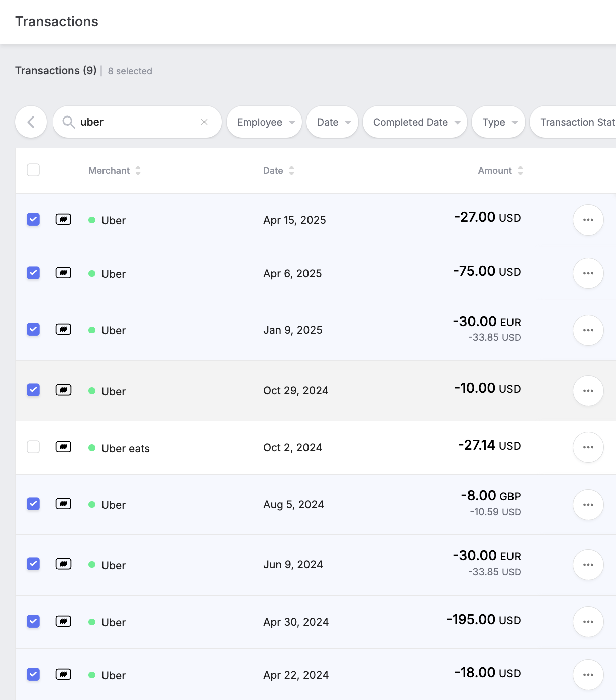Expand the Employee filter dropdown
Viewport: 616px width, 700px height.
(x=264, y=122)
